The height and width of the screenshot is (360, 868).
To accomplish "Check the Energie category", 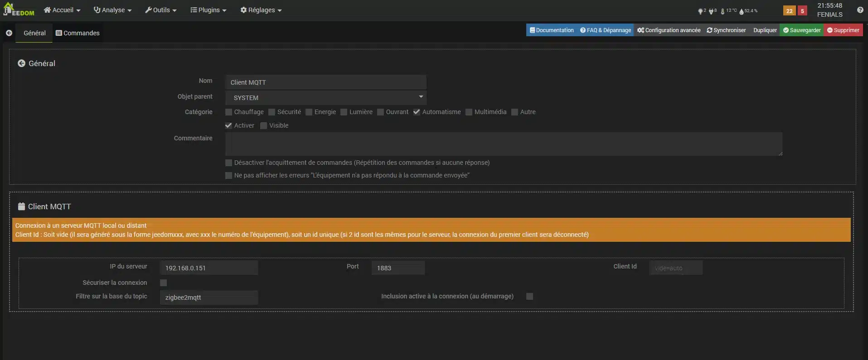I will click(309, 112).
